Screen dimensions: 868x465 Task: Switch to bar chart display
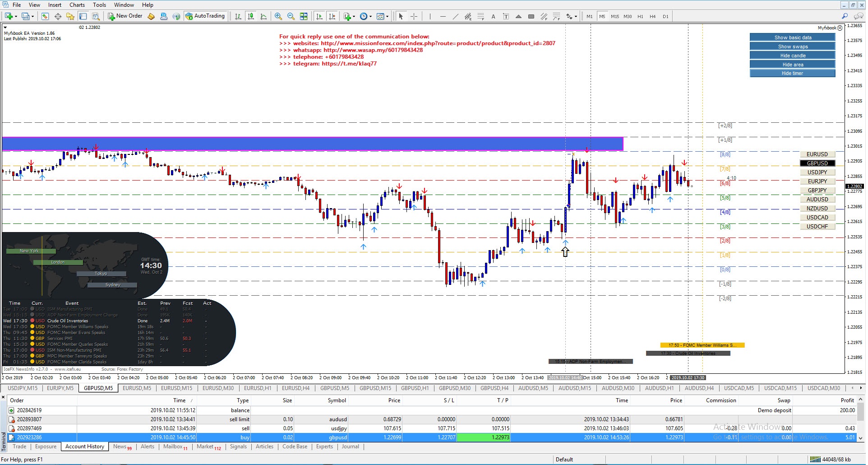(x=238, y=16)
